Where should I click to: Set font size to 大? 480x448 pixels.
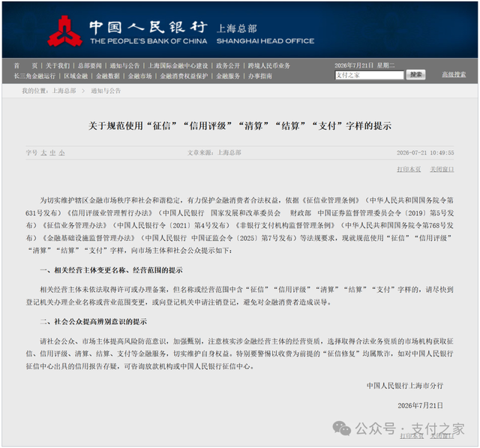[43, 152]
